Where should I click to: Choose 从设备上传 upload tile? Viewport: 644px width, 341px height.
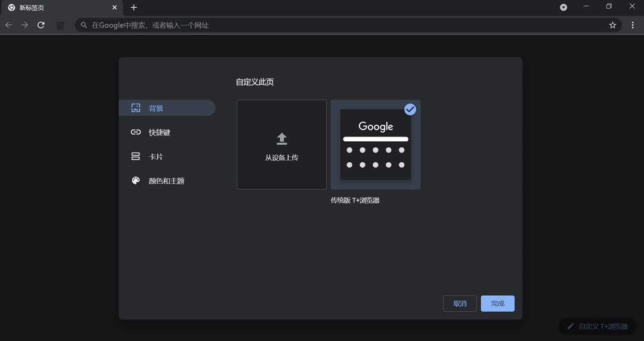coord(281,145)
